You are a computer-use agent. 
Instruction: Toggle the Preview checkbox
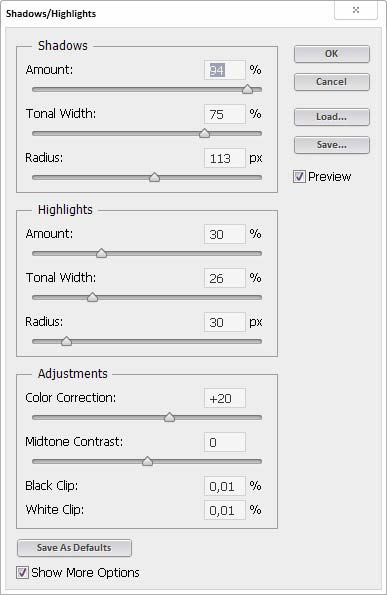[x=299, y=176]
